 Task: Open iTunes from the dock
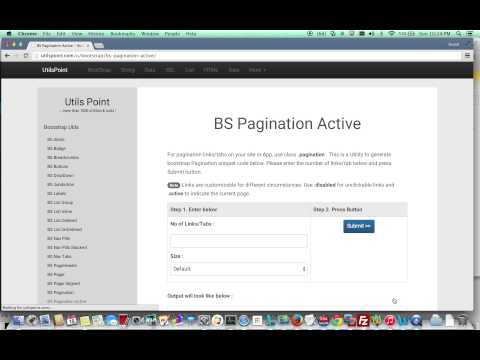tap(389, 321)
